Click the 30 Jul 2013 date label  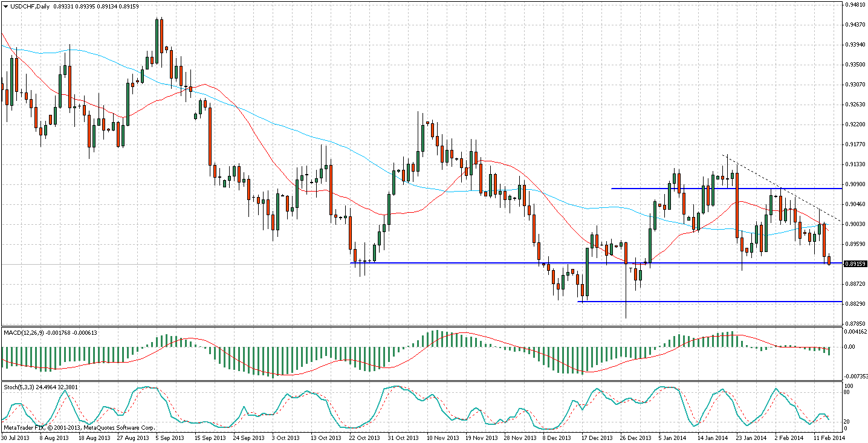point(15,438)
